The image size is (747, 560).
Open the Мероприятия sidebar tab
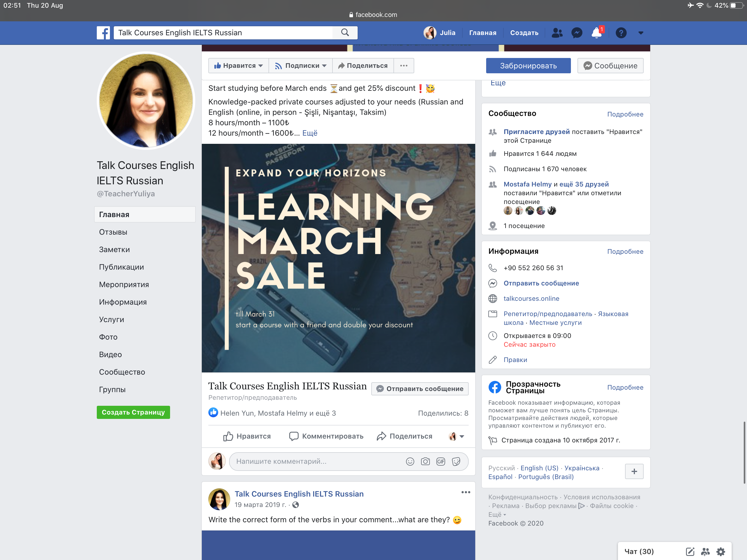click(x=124, y=285)
